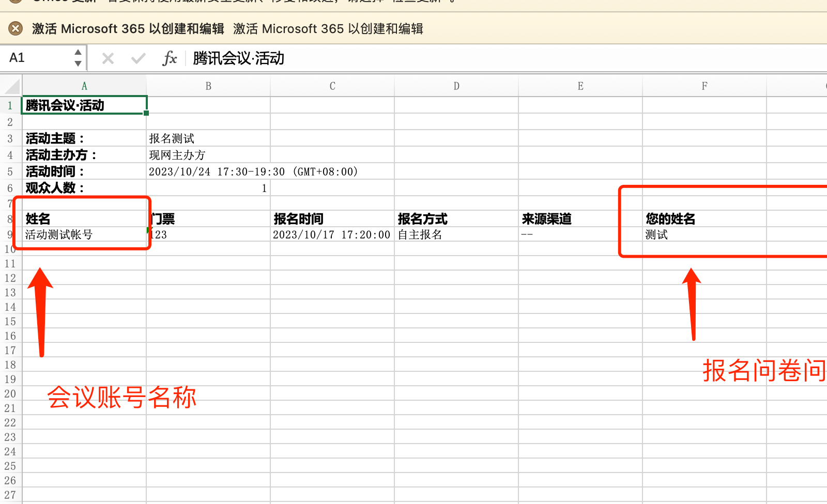
Task: Open the insert function fx button
Action: (170, 58)
